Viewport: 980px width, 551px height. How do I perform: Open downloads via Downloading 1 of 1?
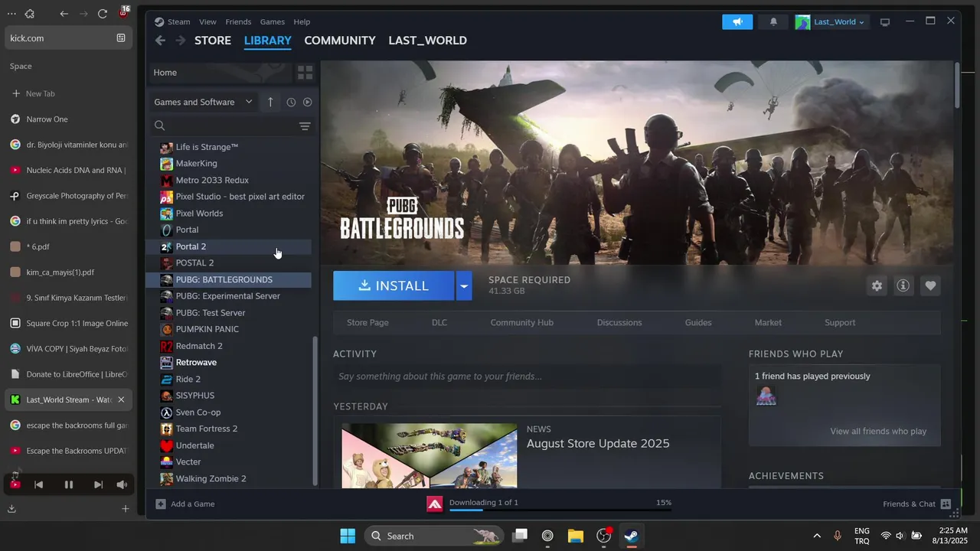pos(484,502)
